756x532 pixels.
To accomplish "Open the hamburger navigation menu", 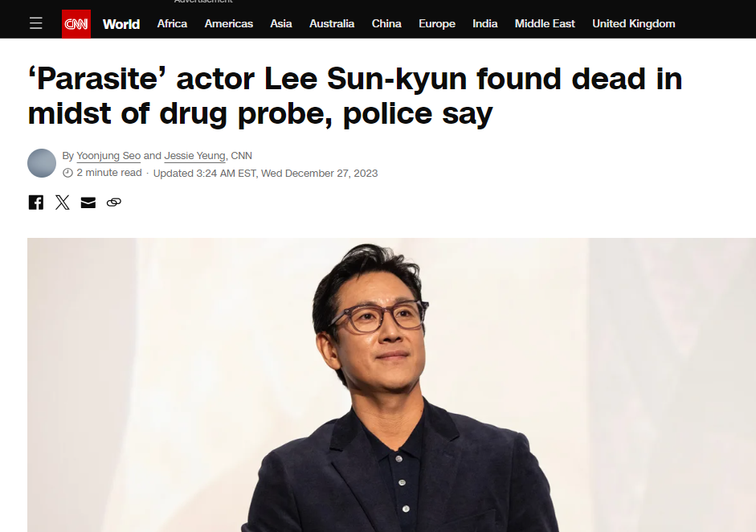I will [35, 23].
